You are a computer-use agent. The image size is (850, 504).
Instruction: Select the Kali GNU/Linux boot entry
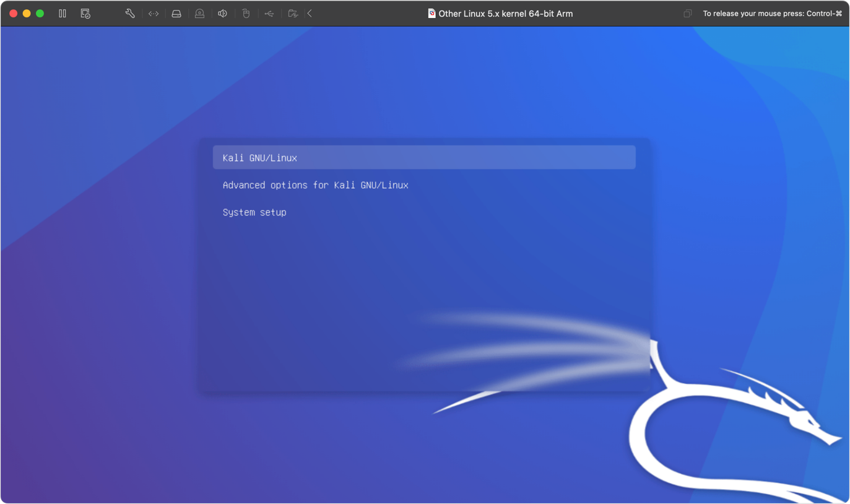tap(424, 157)
